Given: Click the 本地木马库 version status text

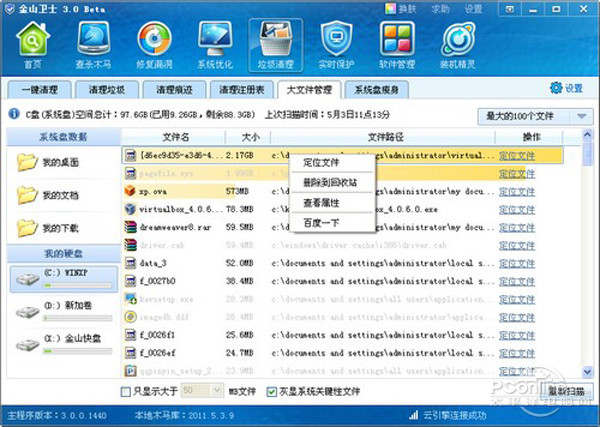Looking at the screenshot, I should click(184, 415).
